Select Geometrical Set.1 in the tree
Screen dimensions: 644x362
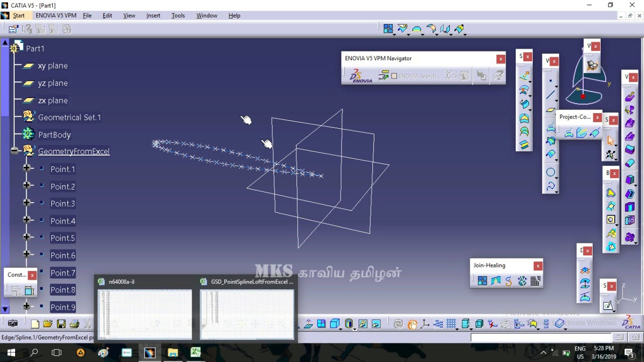coord(69,117)
